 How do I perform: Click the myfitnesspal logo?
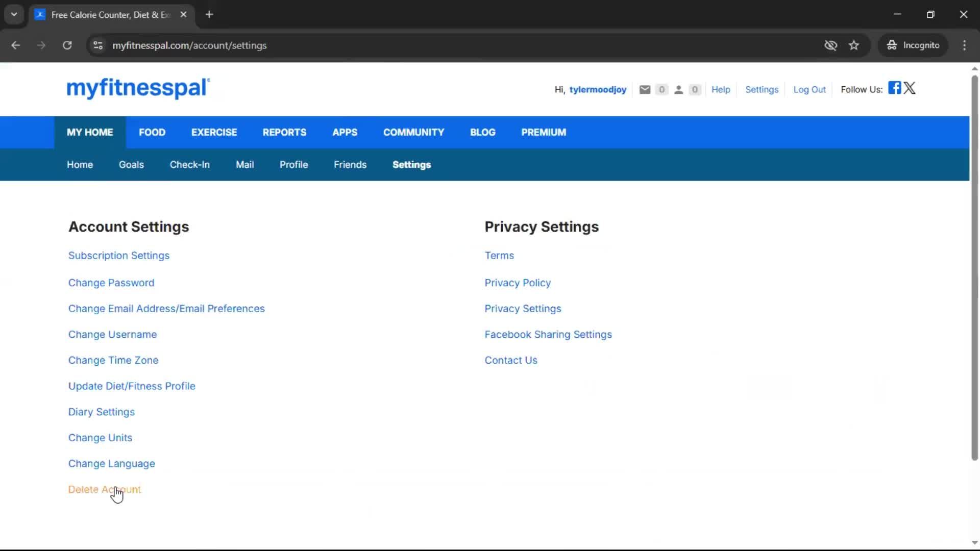(x=138, y=88)
